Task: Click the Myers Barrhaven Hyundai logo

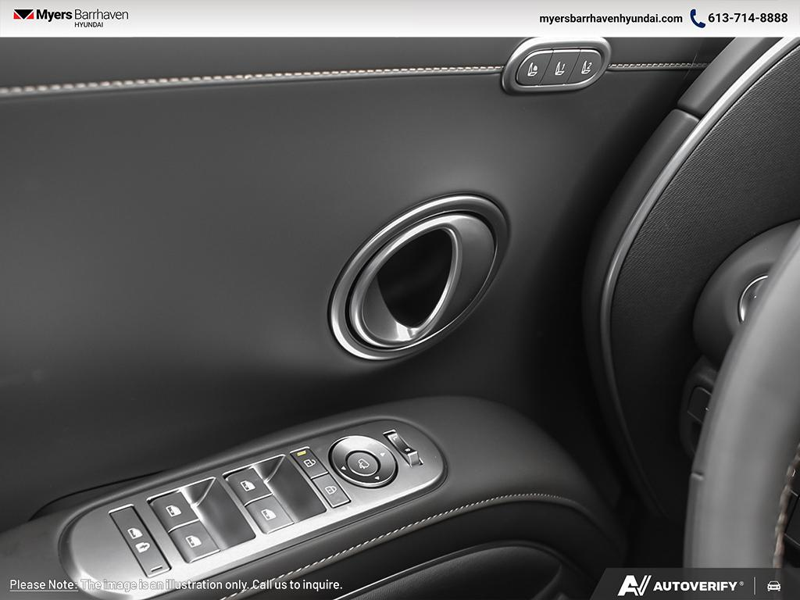Action: tap(70, 17)
